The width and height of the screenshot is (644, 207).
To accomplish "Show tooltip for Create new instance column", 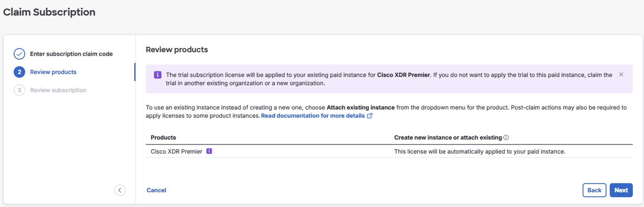I will click(506, 137).
